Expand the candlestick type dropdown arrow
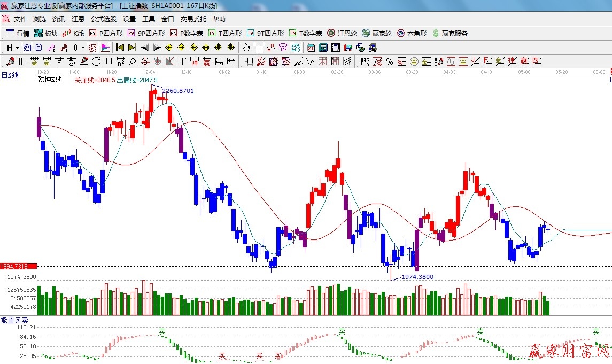This screenshot has height=364, width=612. (x=83, y=48)
